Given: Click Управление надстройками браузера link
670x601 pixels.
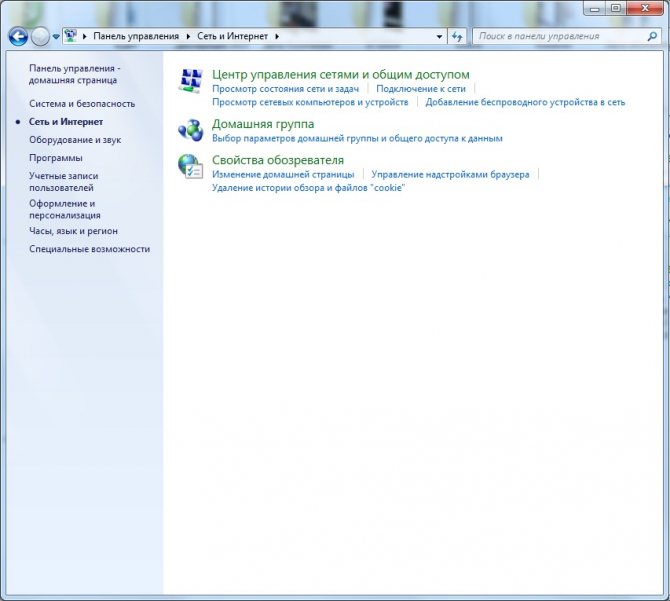Looking at the screenshot, I should (x=450, y=174).
